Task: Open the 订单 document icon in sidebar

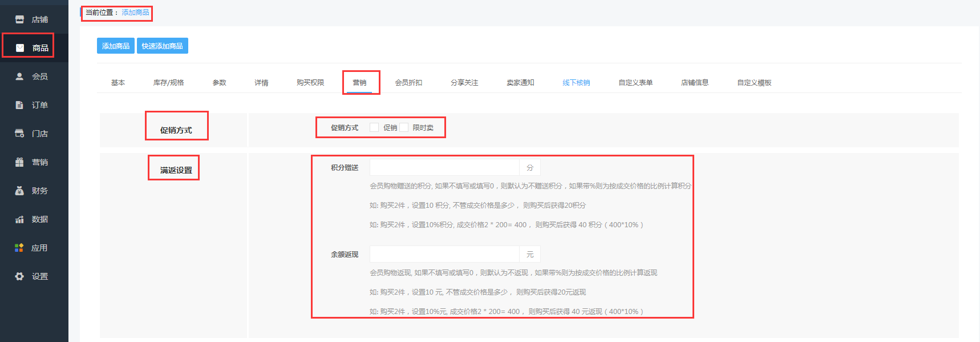Action: pos(19,105)
